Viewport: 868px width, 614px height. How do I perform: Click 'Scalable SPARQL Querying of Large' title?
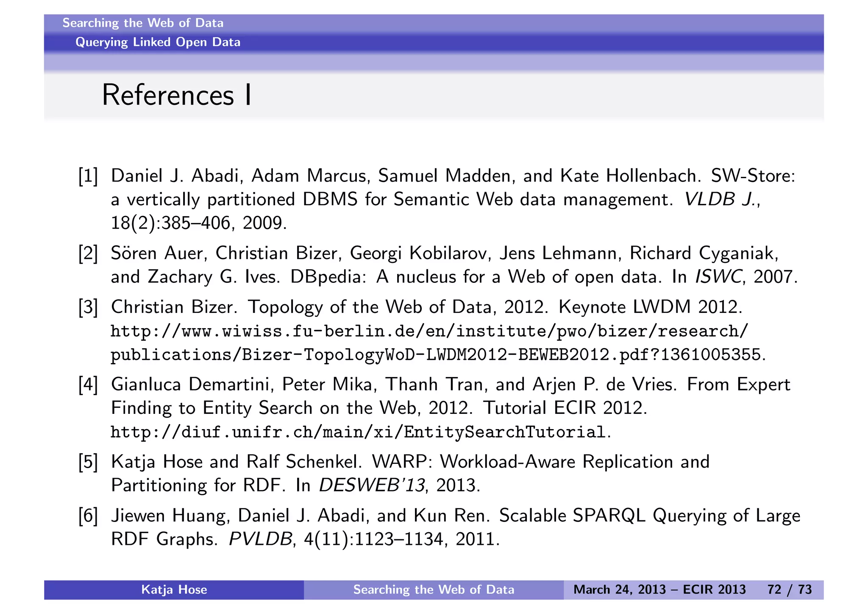[650, 516]
